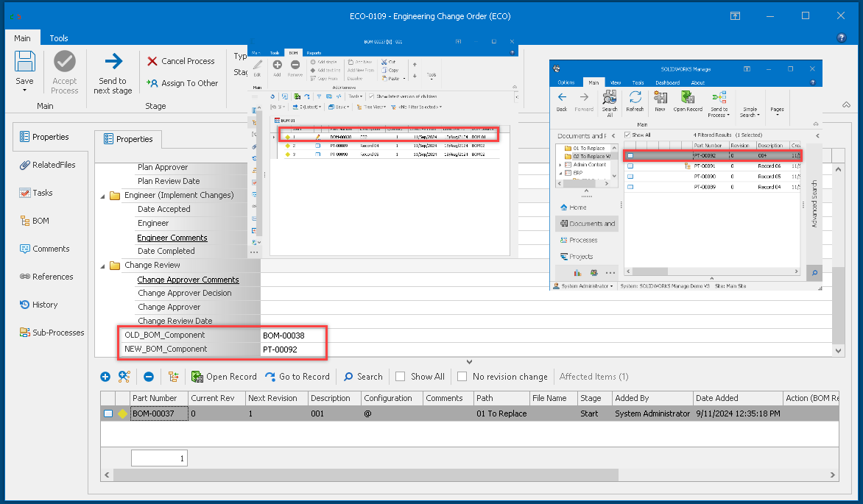Open the Engineer Comments field

pos(172,237)
